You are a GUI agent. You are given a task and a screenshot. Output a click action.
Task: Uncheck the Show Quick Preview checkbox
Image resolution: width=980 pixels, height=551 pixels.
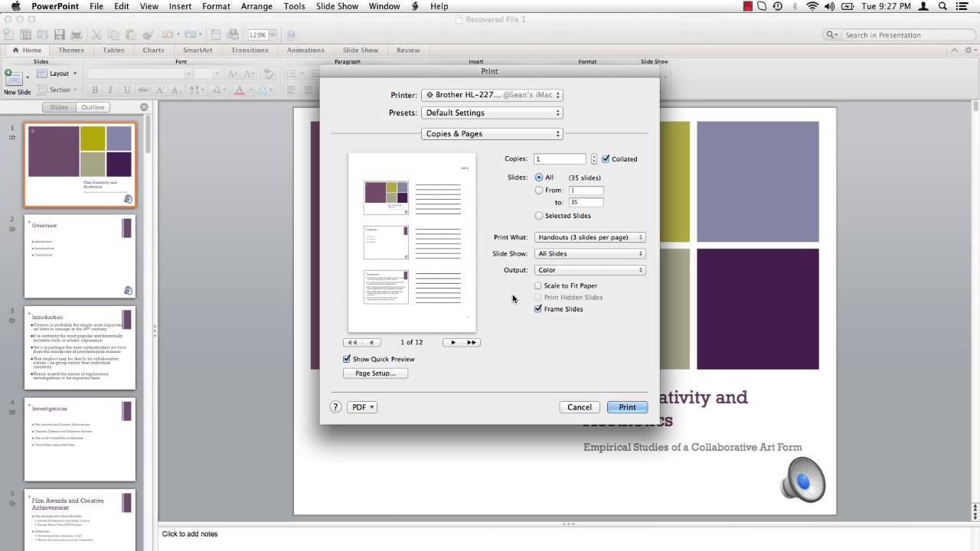[347, 359]
